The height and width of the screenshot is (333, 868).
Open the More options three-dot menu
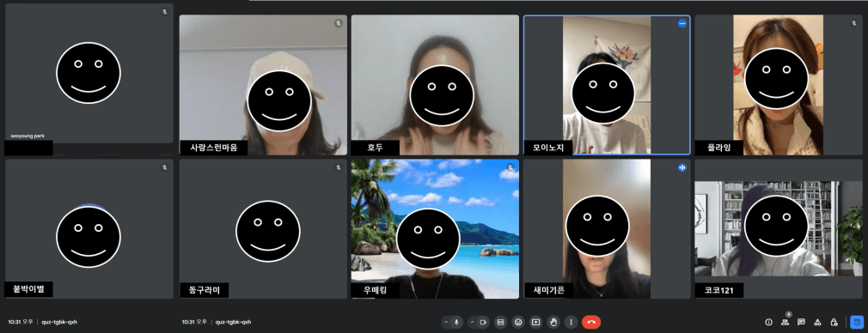tap(571, 322)
